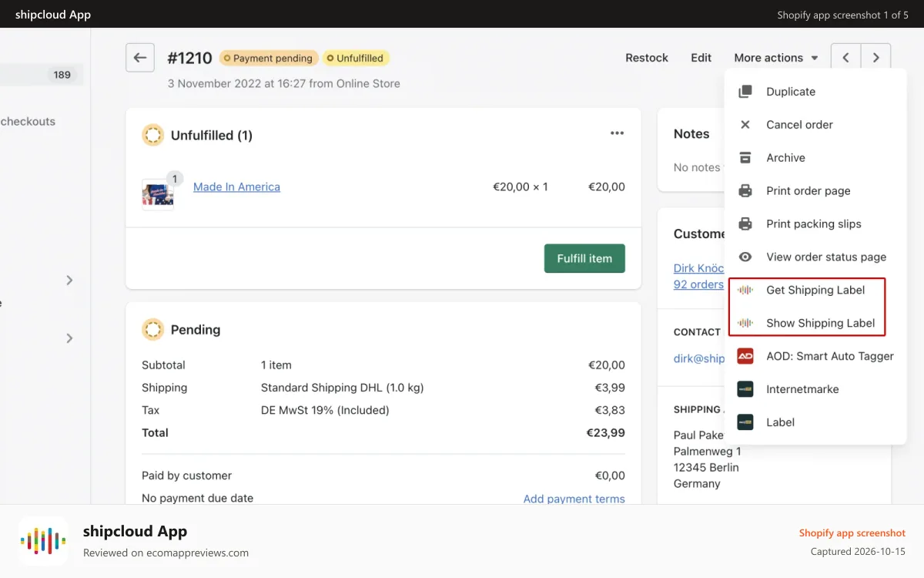Open the 92 orders link
The width and height of the screenshot is (924, 578).
coord(699,284)
